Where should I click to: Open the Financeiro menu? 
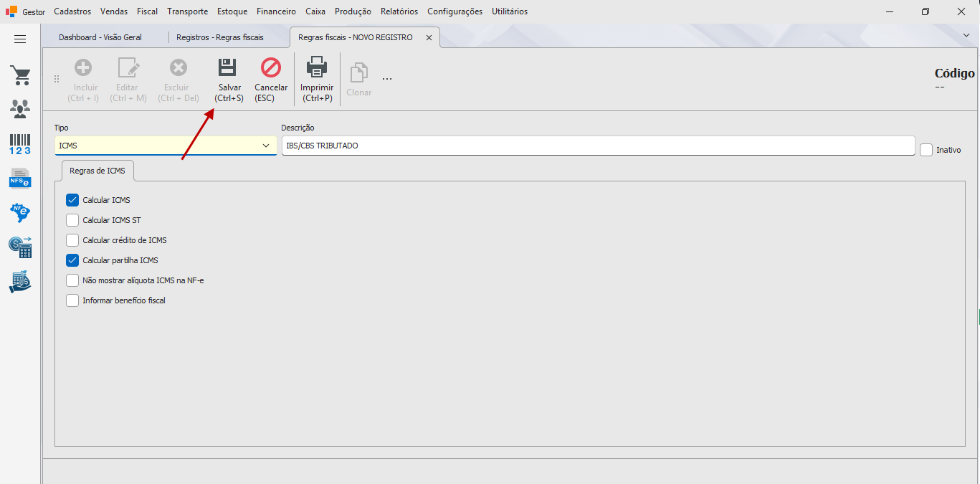tap(276, 11)
